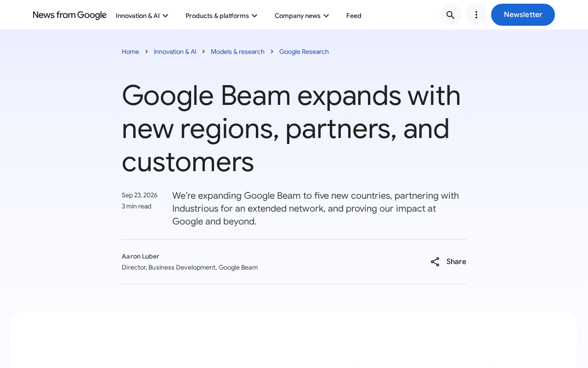This screenshot has width=588, height=368.
Task: Subscribe via the Newsletter button
Action: tap(523, 15)
